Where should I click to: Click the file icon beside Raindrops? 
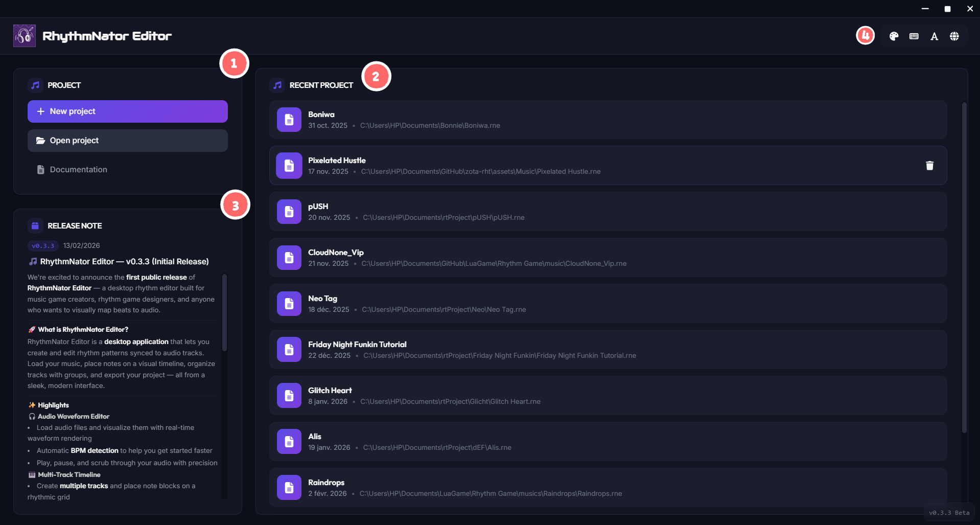(x=289, y=487)
